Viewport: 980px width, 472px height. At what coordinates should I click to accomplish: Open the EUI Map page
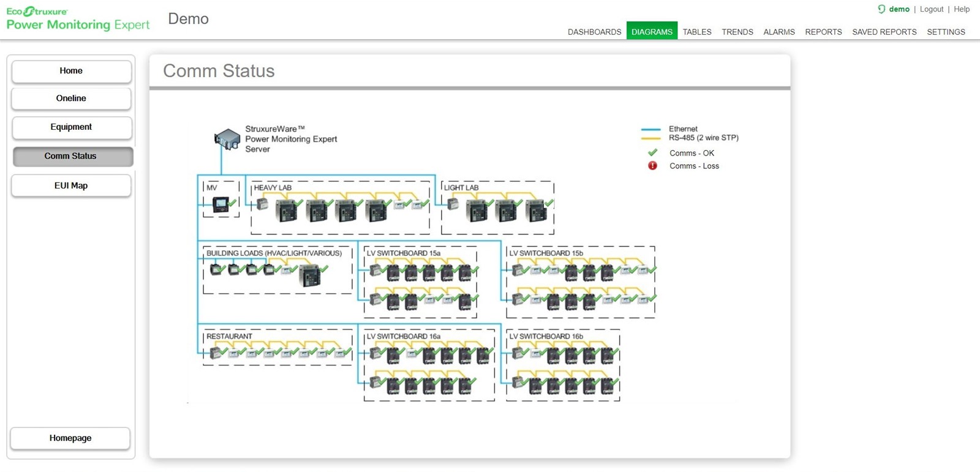click(x=71, y=185)
